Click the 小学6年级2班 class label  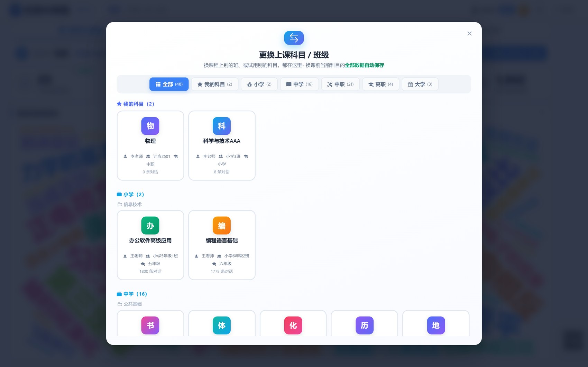pyautogui.click(x=237, y=256)
